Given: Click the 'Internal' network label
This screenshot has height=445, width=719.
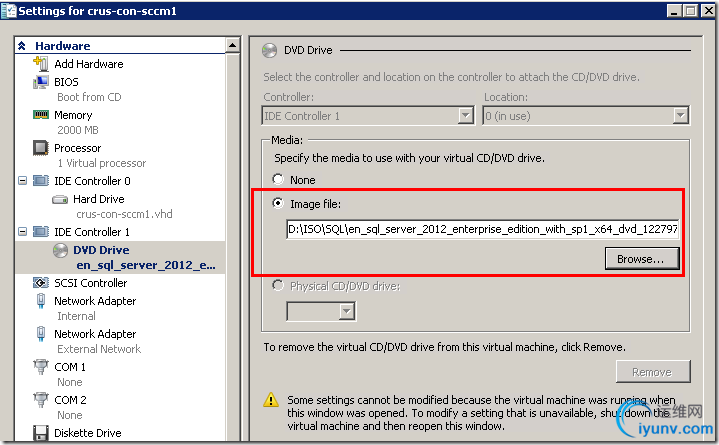Looking at the screenshot, I should [x=77, y=316].
